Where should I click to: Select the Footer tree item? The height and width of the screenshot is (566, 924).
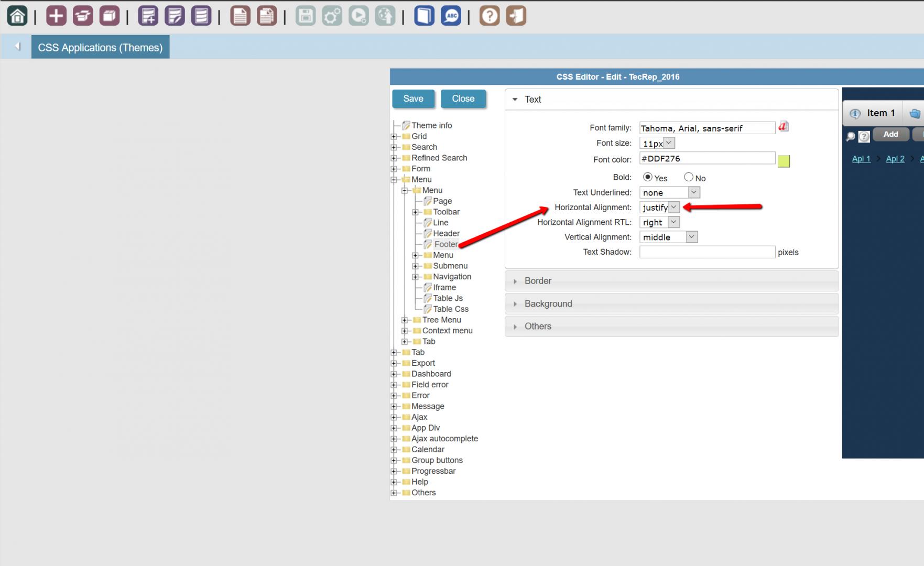(446, 244)
